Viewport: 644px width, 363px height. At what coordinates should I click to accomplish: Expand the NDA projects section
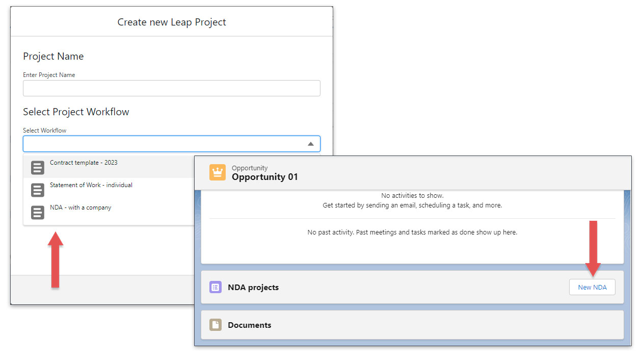(254, 287)
